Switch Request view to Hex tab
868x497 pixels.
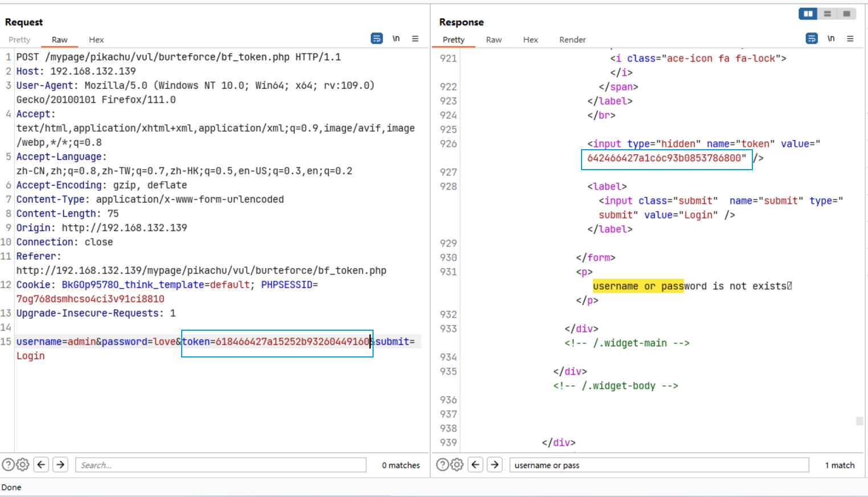pyautogui.click(x=96, y=40)
